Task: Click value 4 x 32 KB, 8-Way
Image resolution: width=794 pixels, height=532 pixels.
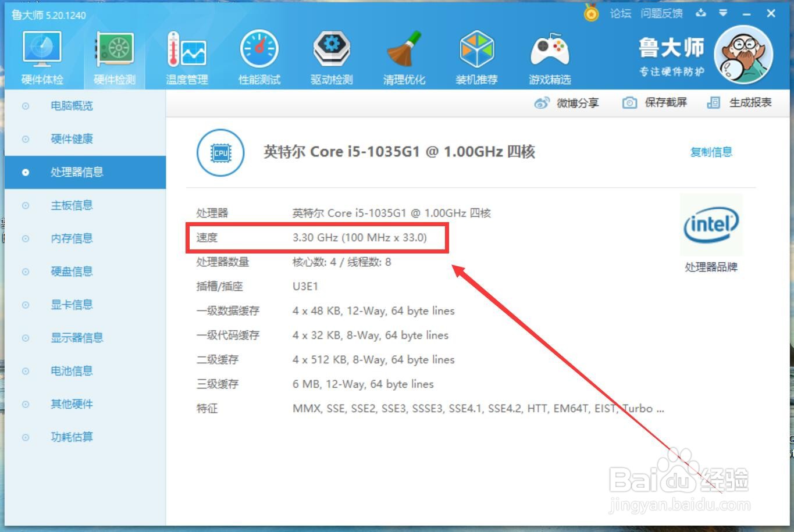Action: [x=371, y=335]
